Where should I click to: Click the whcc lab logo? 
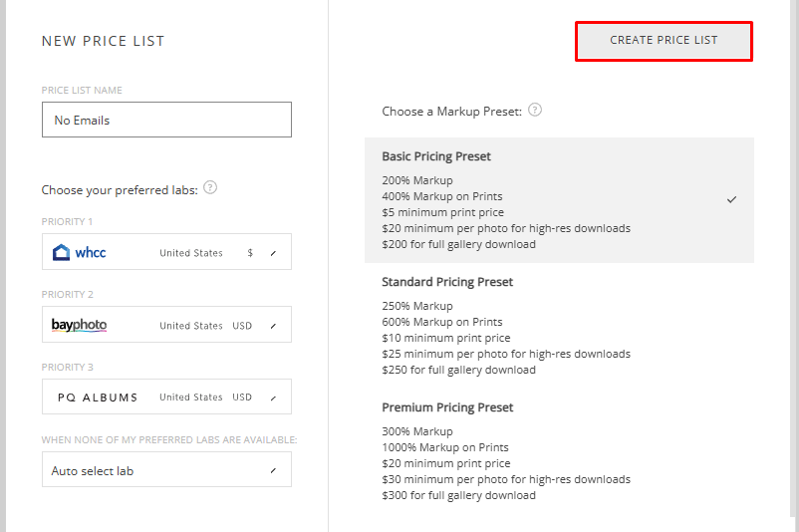click(x=80, y=253)
